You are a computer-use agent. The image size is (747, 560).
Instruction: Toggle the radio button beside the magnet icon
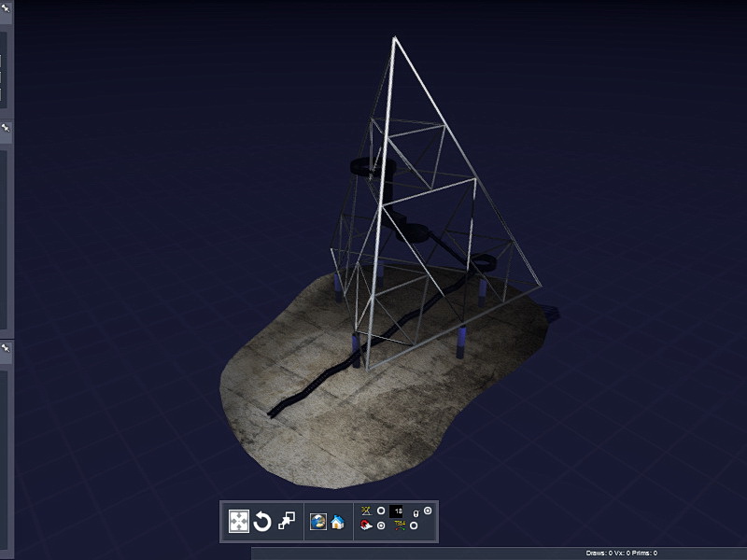click(x=381, y=525)
